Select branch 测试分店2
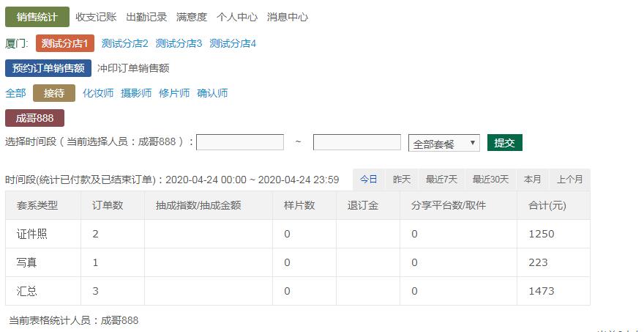The image size is (644, 332). point(125,43)
